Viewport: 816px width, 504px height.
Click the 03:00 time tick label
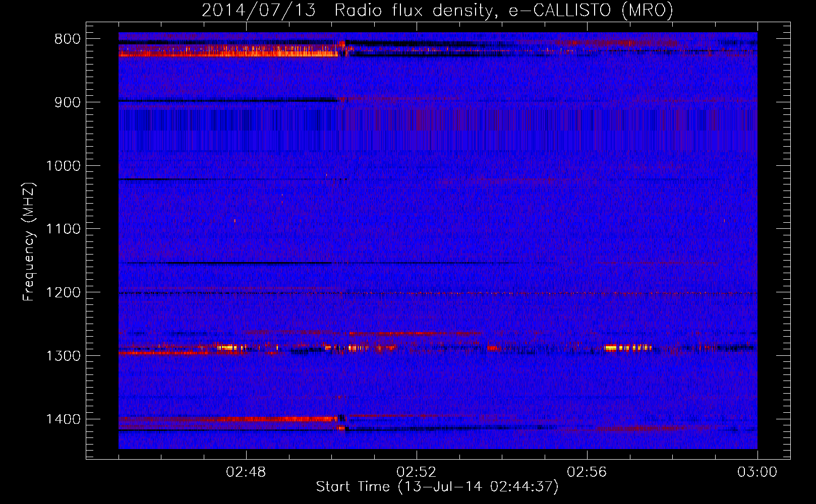(x=757, y=472)
